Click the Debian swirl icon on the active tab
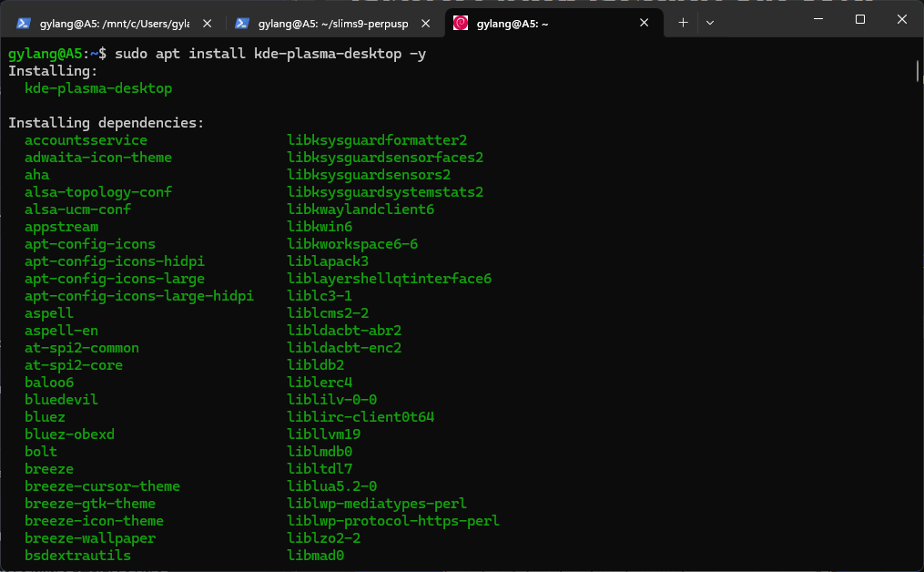This screenshot has height=572, width=924. [461, 24]
